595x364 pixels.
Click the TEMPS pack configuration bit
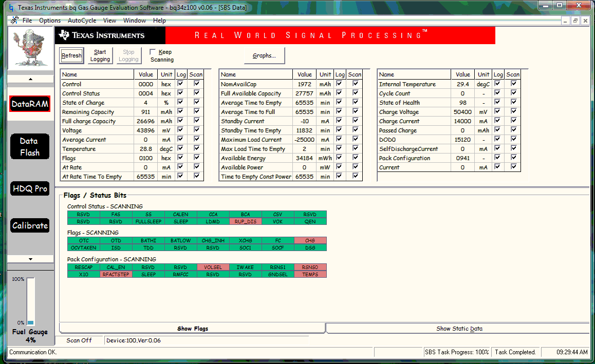coord(310,275)
